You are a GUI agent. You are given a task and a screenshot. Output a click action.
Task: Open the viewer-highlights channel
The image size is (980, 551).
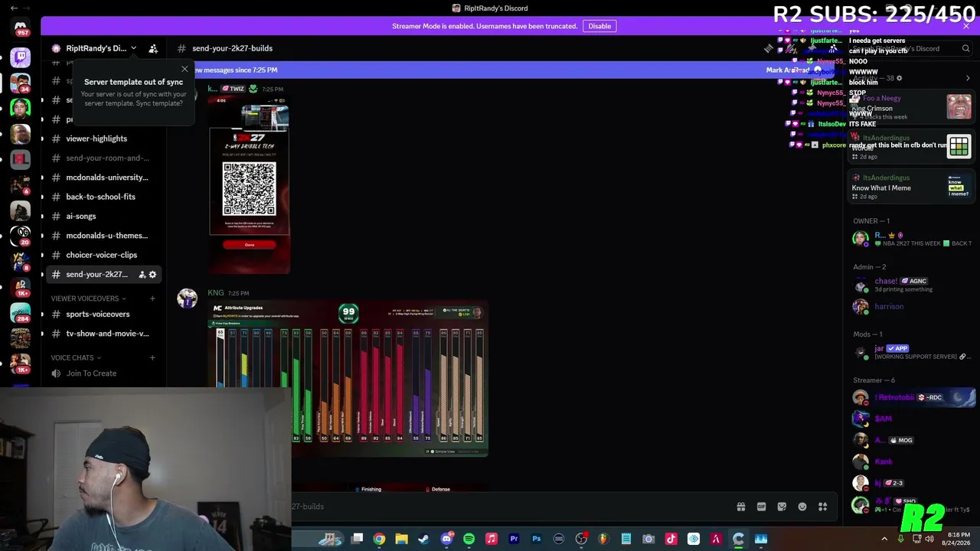click(103, 139)
